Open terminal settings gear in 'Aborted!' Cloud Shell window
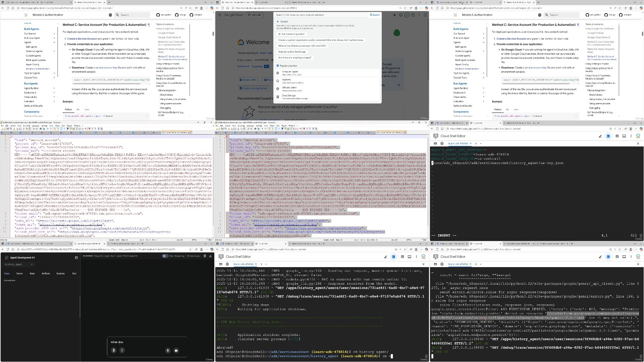 pyautogui.click(x=227, y=264)
